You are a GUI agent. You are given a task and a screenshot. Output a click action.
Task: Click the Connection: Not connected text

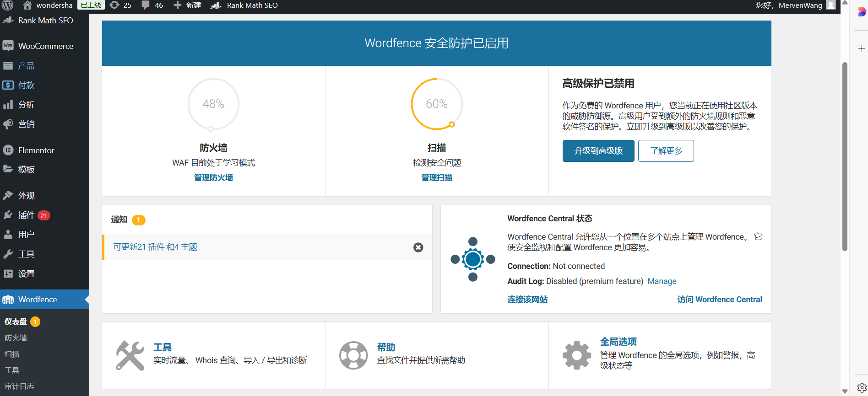(556, 266)
